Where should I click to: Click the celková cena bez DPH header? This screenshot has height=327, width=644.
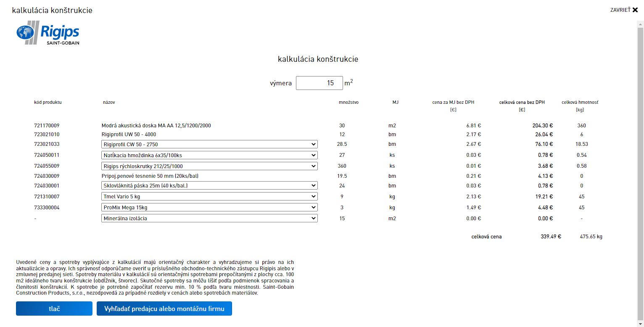[x=522, y=102]
